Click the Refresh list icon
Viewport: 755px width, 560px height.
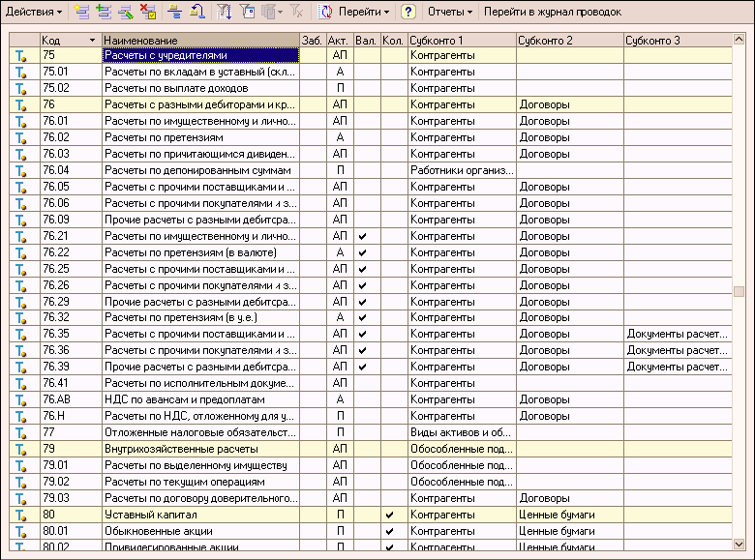(325, 13)
